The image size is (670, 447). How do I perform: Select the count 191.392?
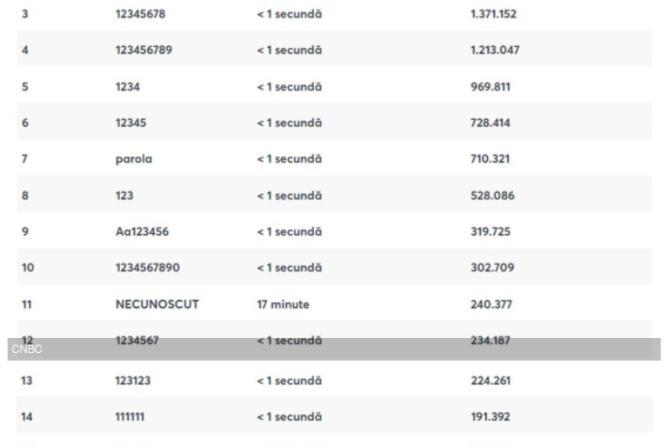tap(490, 412)
